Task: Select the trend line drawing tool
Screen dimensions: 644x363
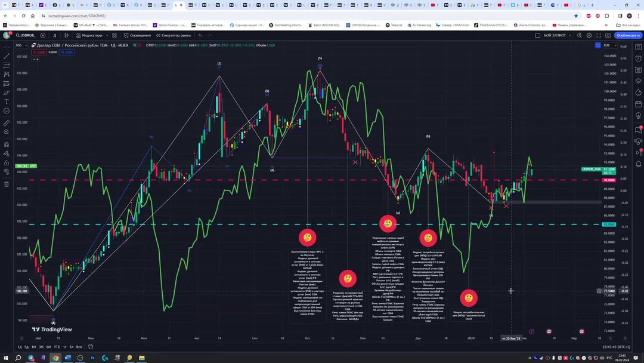Action: point(6,56)
